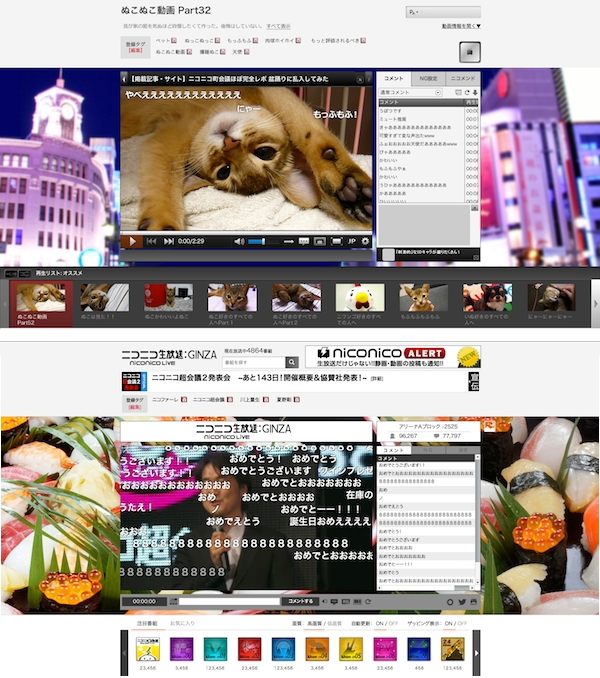Open the niconico ALERT banner

(392, 357)
